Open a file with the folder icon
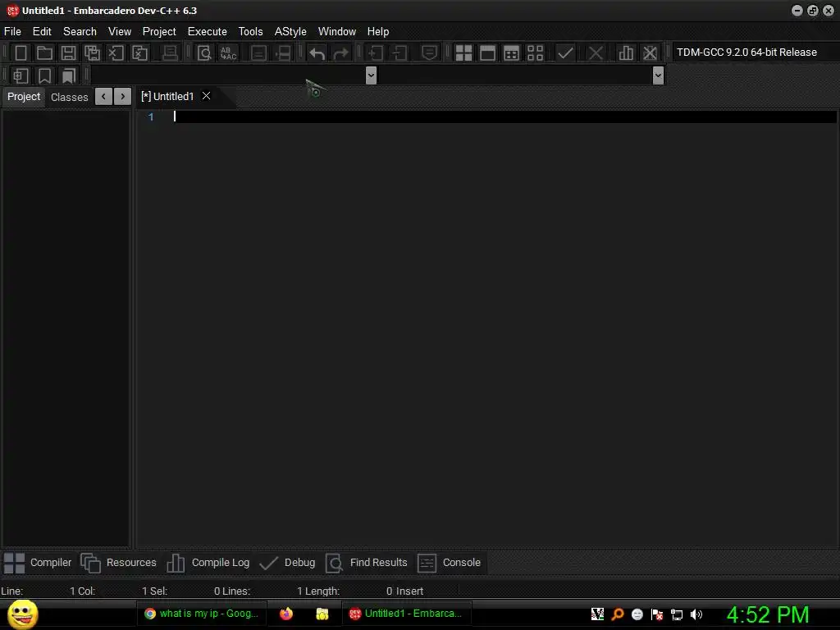This screenshot has height=630, width=840. 44,52
